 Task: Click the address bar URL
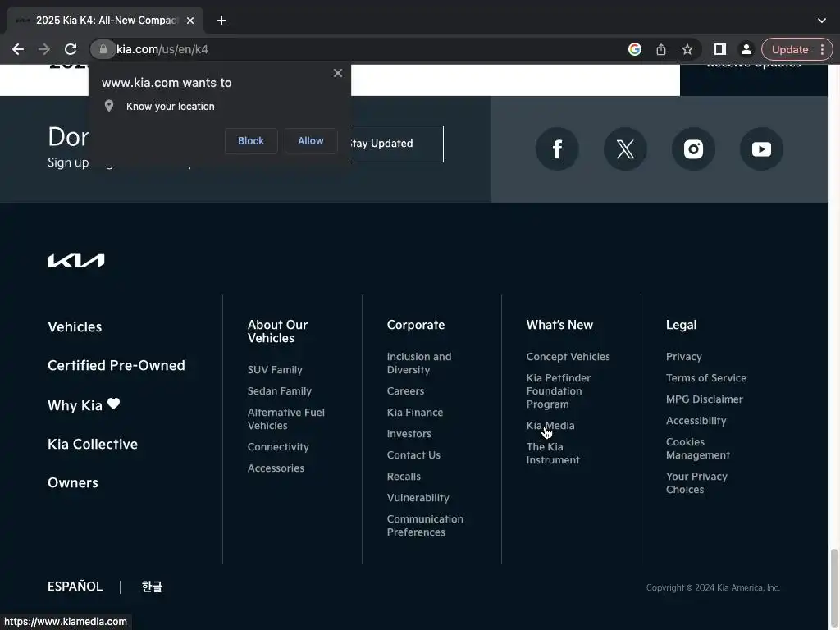point(162,49)
